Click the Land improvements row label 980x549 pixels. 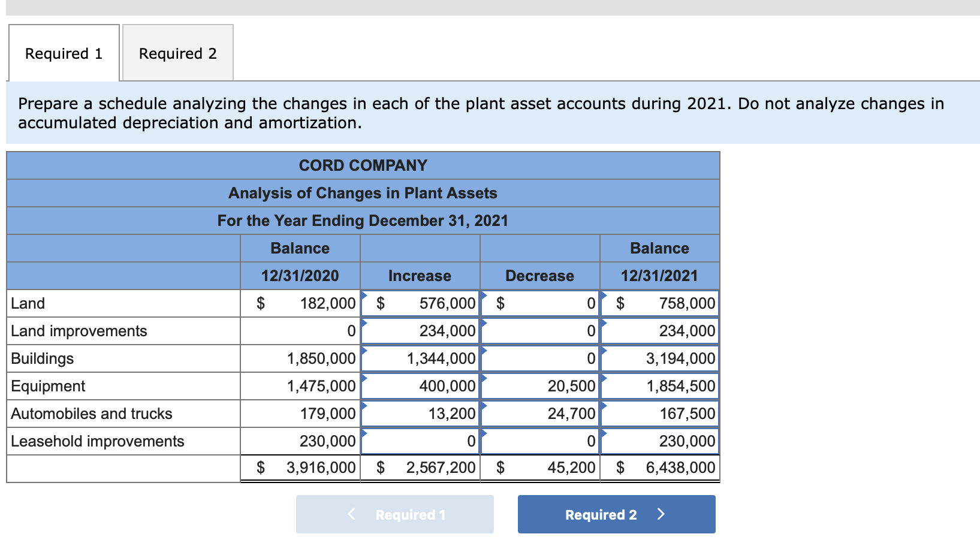78,331
